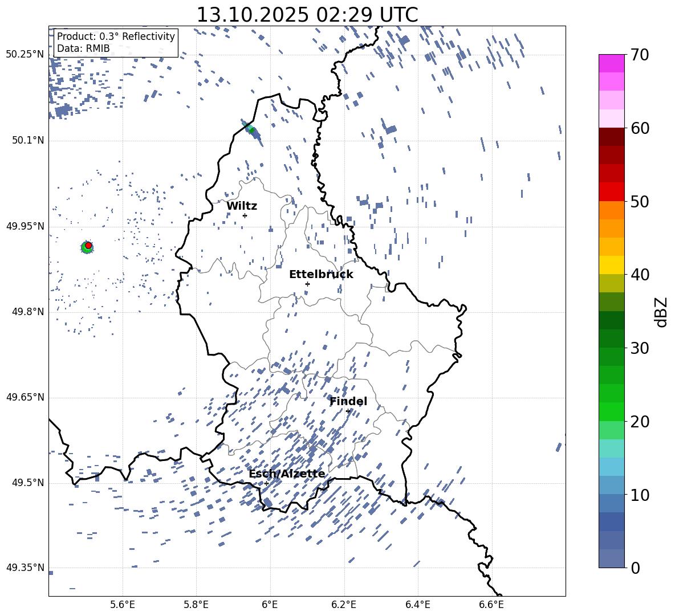The width and height of the screenshot is (675, 616).
Task: Click the colorbar tick value 0
Action: (x=635, y=568)
